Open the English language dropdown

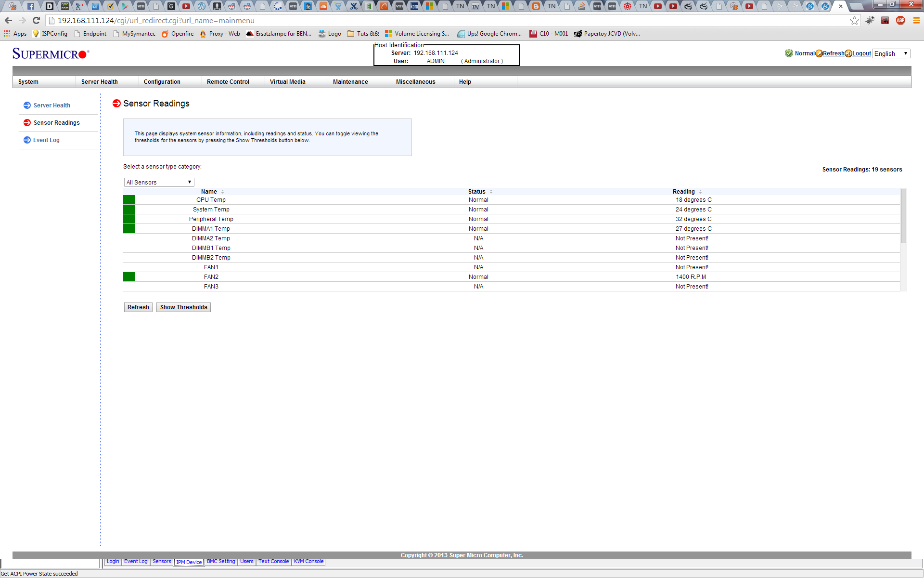(891, 53)
